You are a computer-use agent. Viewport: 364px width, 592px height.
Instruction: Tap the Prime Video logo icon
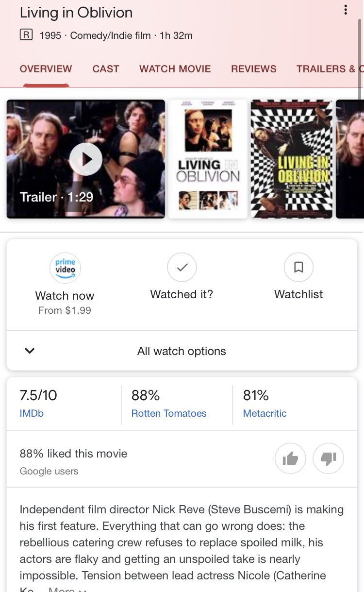[65, 268]
